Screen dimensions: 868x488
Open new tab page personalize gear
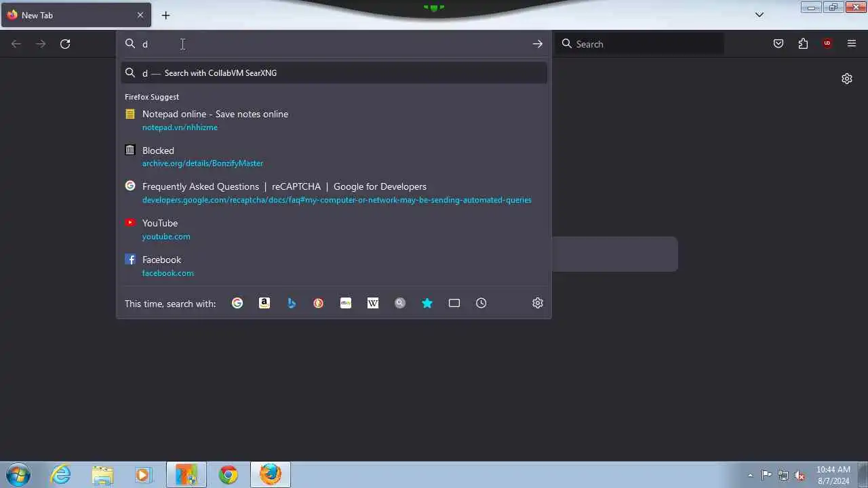tap(847, 79)
